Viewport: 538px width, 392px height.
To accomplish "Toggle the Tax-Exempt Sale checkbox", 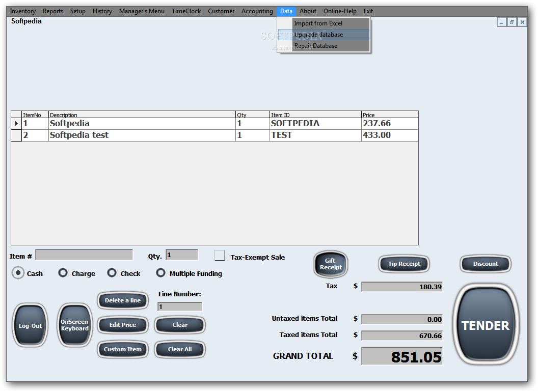I will click(x=220, y=256).
